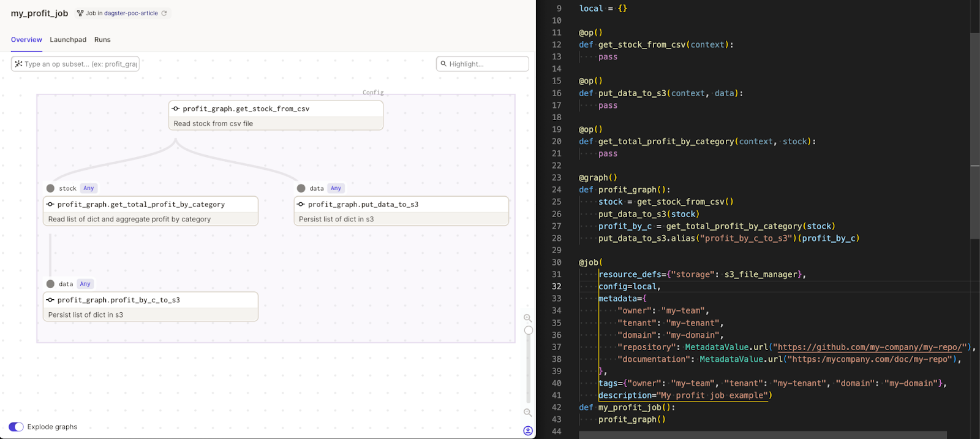Select the Overview tab
This screenshot has width=980, height=439.
point(26,40)
